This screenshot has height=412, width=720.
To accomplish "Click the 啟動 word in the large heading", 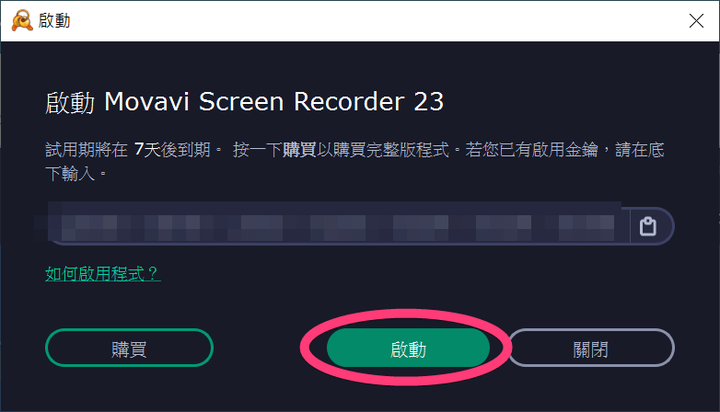I will point(70,102).
